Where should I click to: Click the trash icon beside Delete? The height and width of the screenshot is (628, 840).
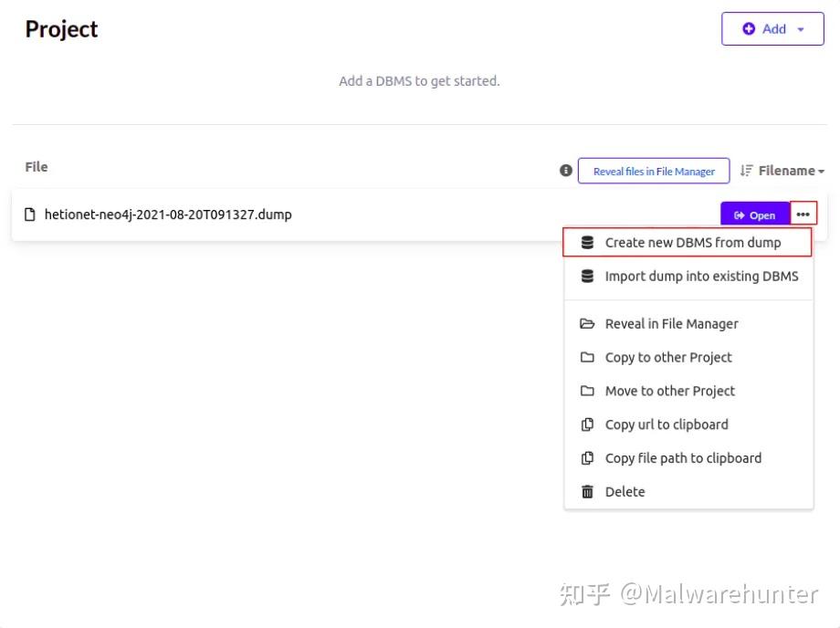click(x=586, y=491)
